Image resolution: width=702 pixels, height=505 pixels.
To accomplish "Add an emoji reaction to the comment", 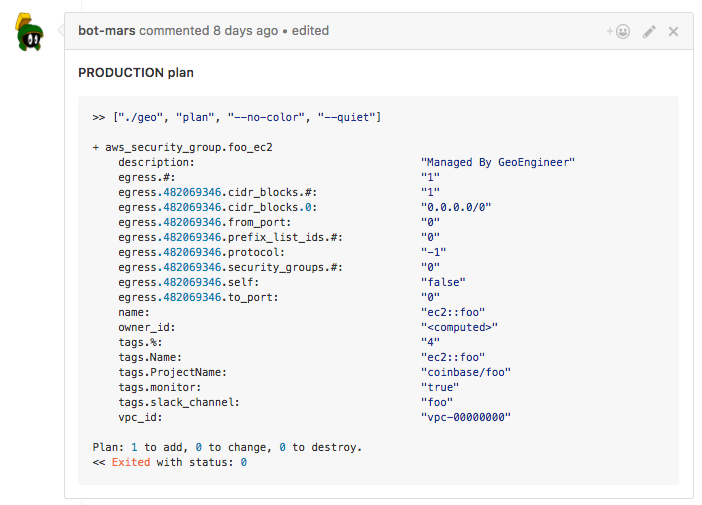I will (618, 31).
